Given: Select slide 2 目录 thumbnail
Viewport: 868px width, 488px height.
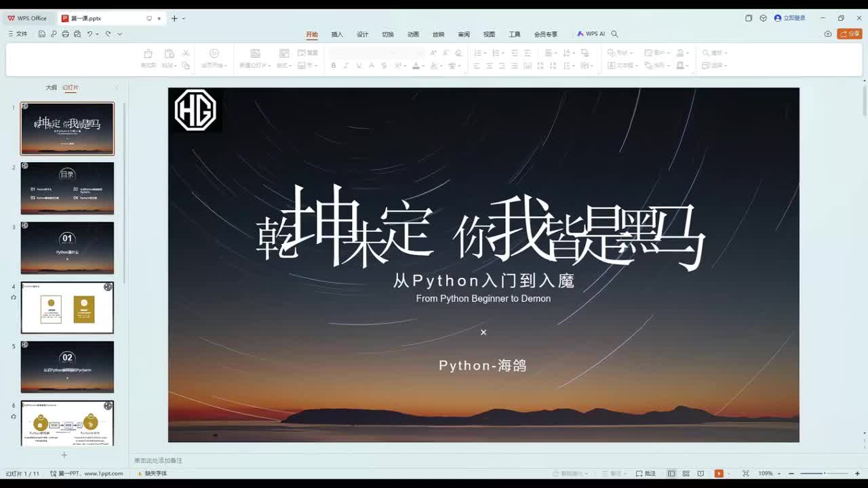Looking at the screenshot, I should tap(67, 188).
